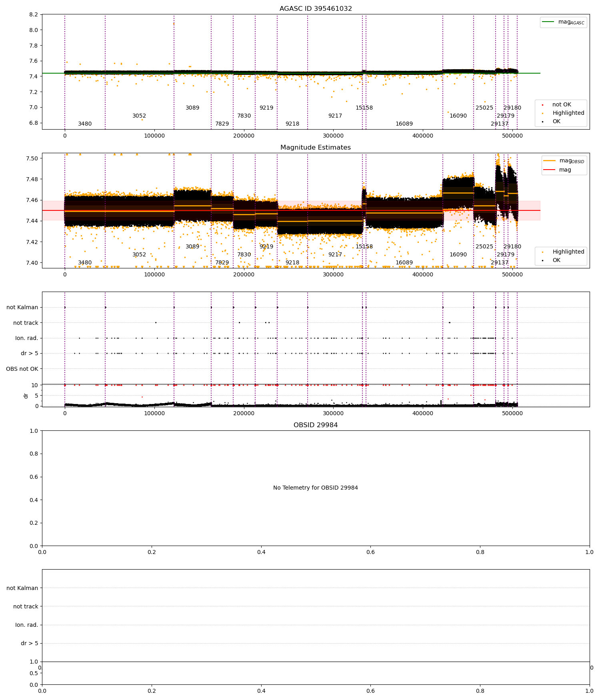Click 'OBS not OK' y-axis label
The width and height of the screenshot is (600, 700).
[x=22, y=369]
